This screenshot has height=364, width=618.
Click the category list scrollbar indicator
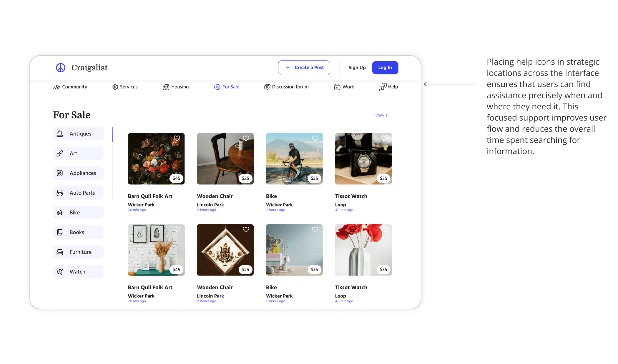[113, 134]
